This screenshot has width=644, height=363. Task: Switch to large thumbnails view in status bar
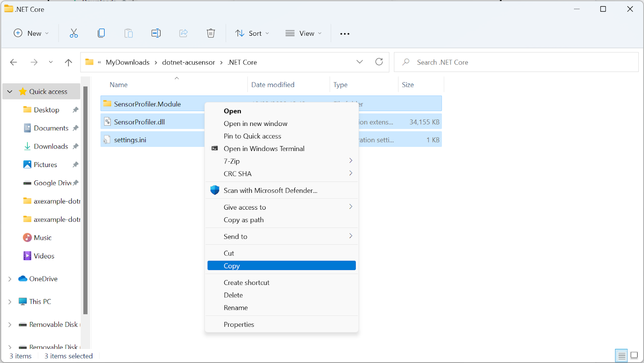634,355
